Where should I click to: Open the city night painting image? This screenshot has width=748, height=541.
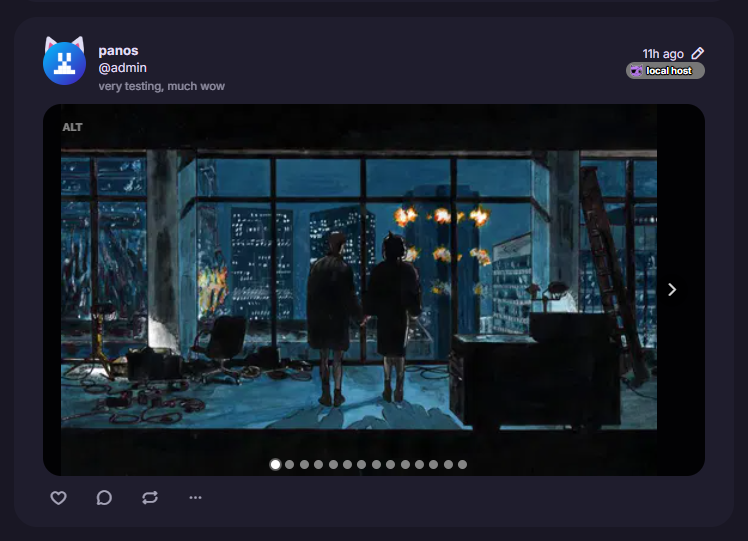pos(359,290)
